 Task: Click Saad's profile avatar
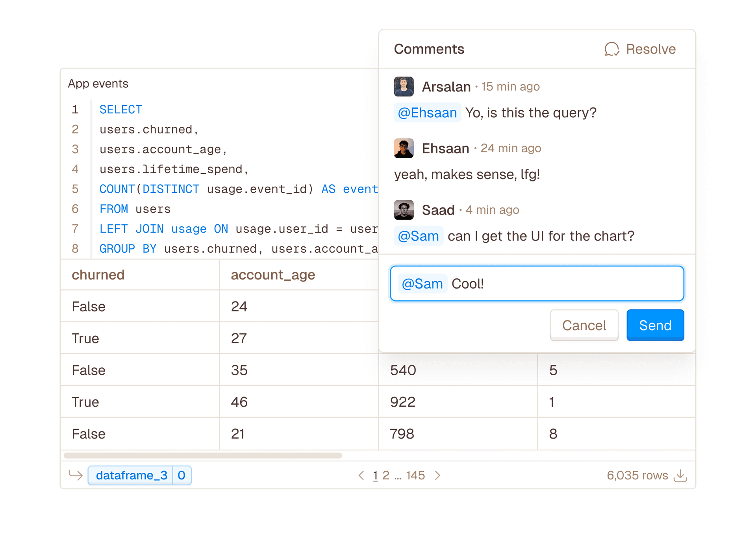tap(403, 210)
